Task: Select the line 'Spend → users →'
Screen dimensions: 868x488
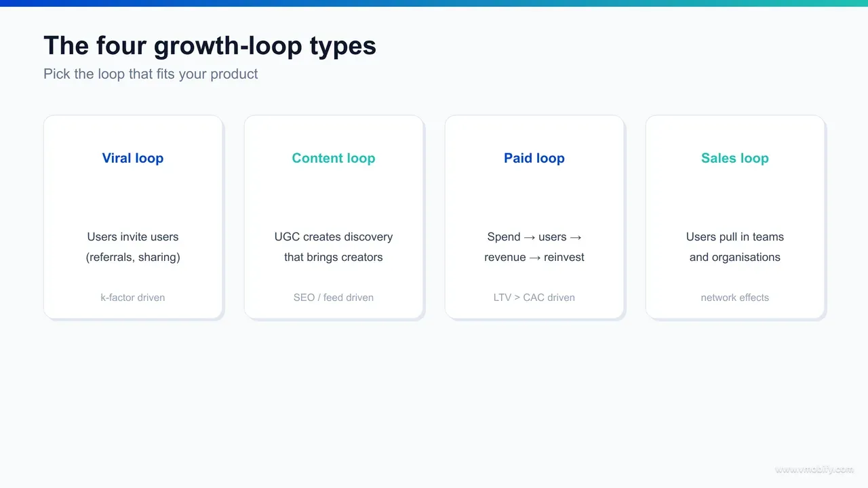Action: (x=534, y=237)
